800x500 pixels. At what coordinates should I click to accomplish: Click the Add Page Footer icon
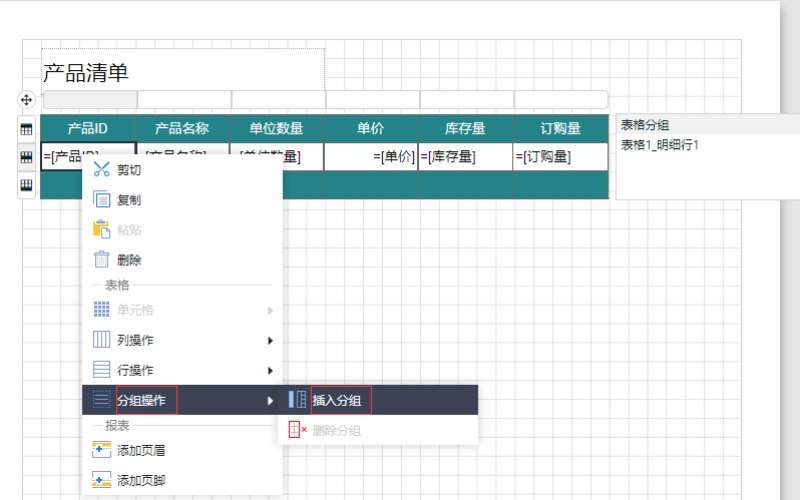(102, 480)
